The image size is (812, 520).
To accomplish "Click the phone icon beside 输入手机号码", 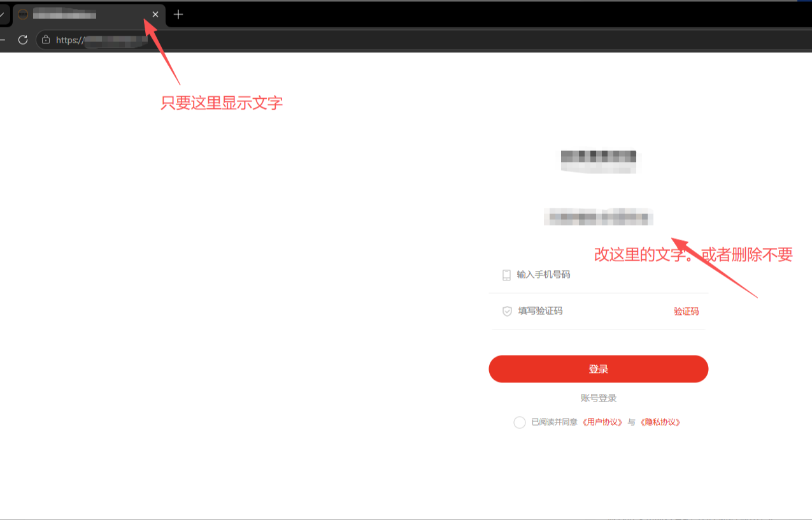I will (x=506, y=275).
